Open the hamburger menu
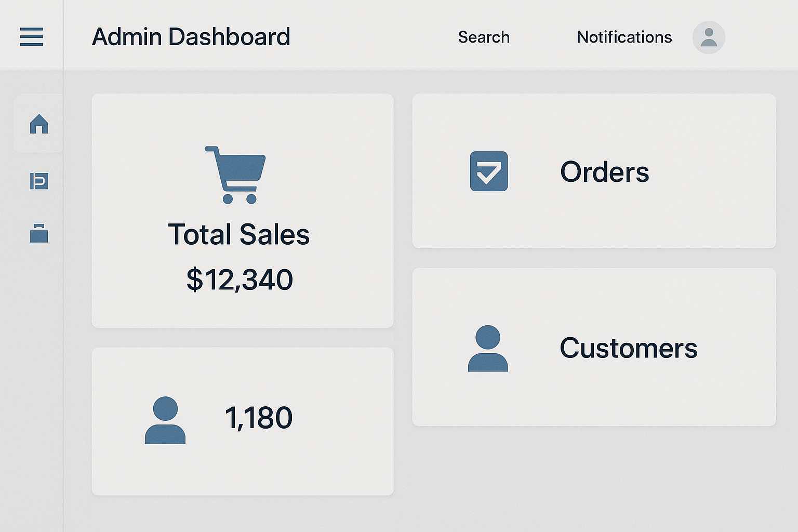 (31, 37)
